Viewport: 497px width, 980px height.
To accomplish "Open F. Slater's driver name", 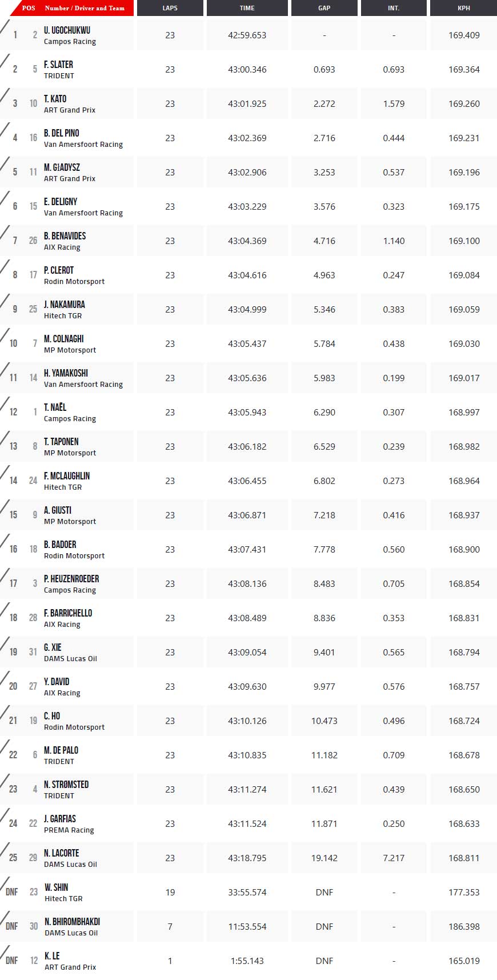I will pyautogui.click(x=58, y=65).
